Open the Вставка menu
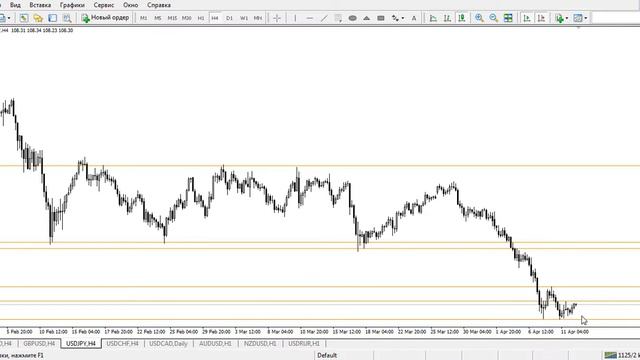Viewport: 640px width, 360px height. (x=40, y=5)
